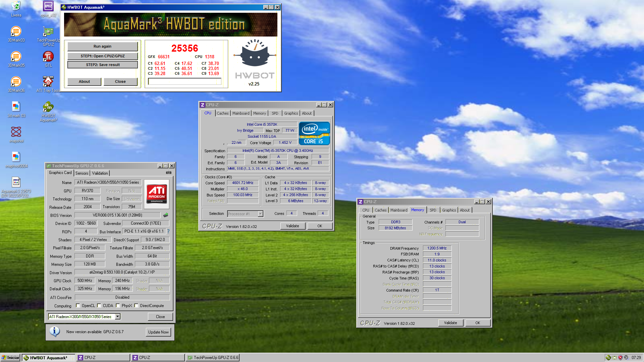Open the SPD tab in CPU-Z CPU window
The image size is (644, 362).
(x=275, y=113)
